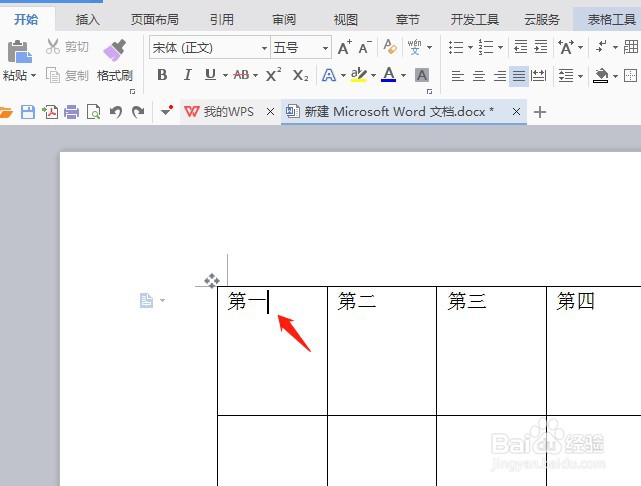Open the Paste options dropdown arrow
This screenshot has width=641, height=486.
click(34, 76)
